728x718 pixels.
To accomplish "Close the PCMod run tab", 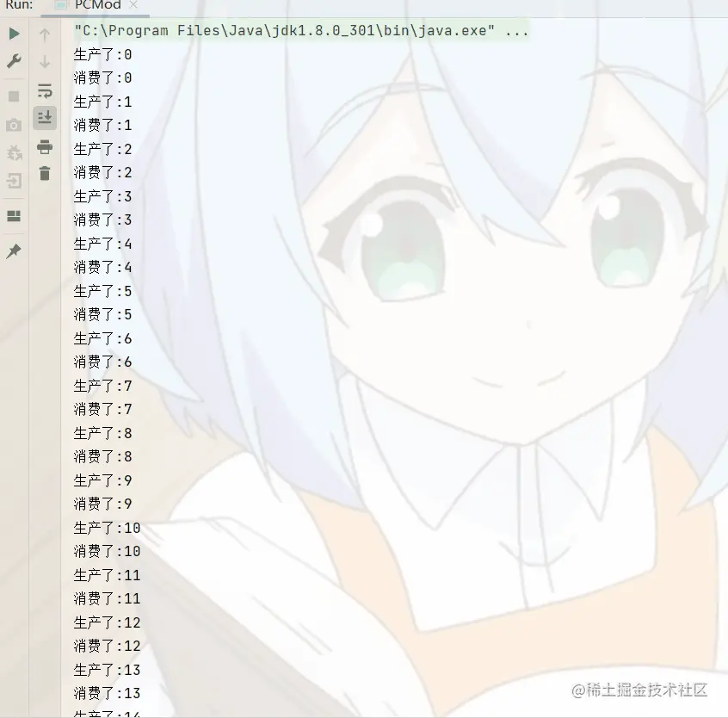I will 133,4.
